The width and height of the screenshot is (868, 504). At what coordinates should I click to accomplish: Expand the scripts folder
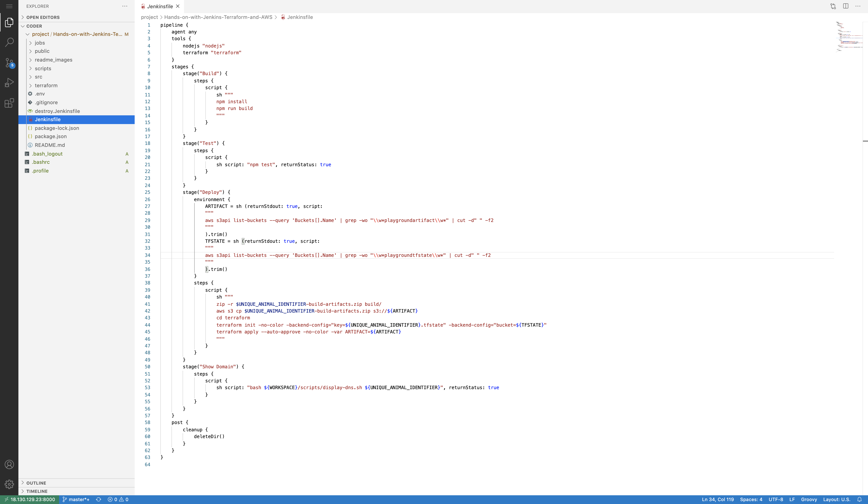point(77,68)
